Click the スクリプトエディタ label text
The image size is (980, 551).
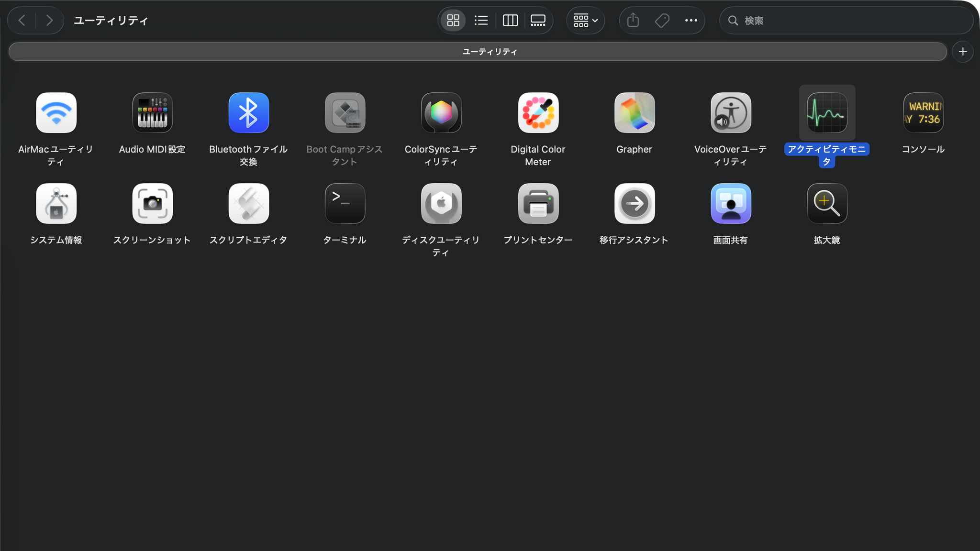[x=248, y=240]
